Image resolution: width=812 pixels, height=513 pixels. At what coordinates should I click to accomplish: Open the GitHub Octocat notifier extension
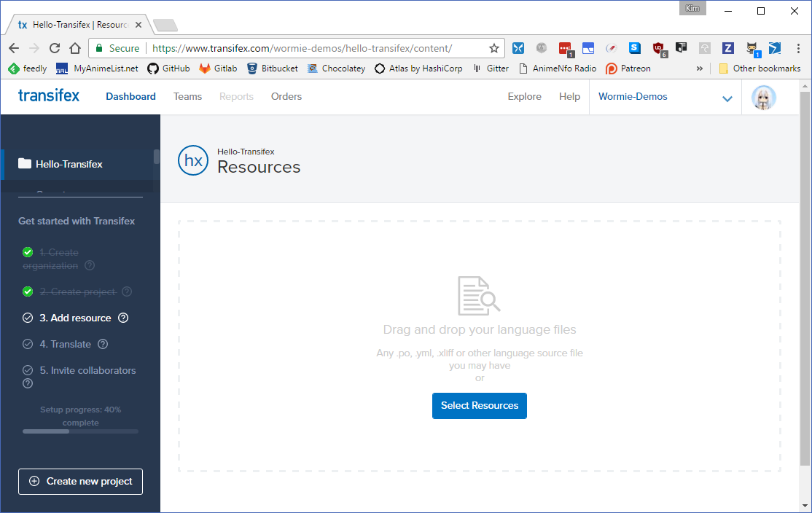pyautogui.click(x=752, y=49)
